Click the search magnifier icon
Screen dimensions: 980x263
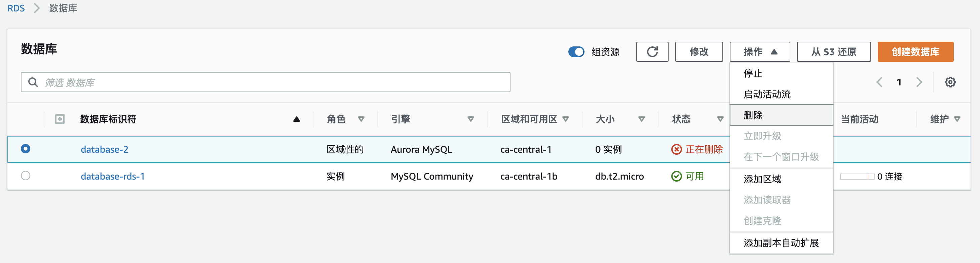33,82
